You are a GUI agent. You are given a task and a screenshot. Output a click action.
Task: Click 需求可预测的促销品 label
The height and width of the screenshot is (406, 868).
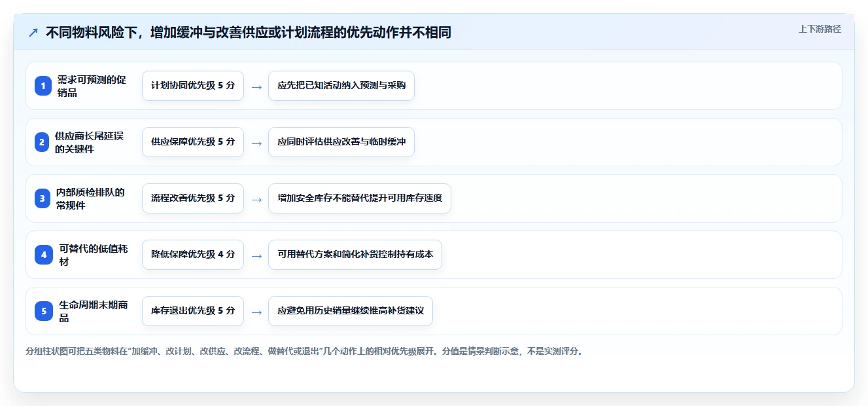(x=92, y=86)
